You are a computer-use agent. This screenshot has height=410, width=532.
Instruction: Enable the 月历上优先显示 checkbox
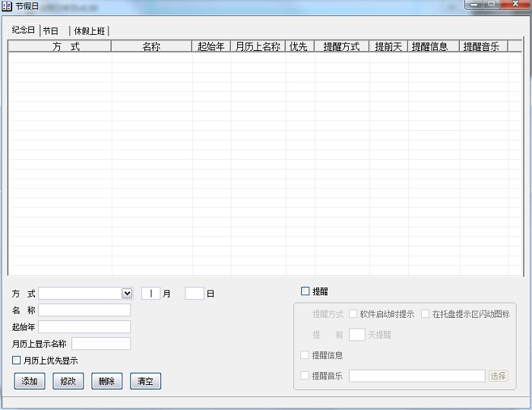(x=17, y=361)
